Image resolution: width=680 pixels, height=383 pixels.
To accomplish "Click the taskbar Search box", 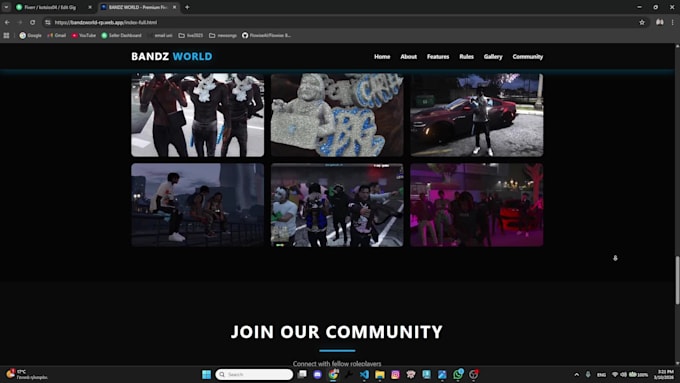I will 254,374.
